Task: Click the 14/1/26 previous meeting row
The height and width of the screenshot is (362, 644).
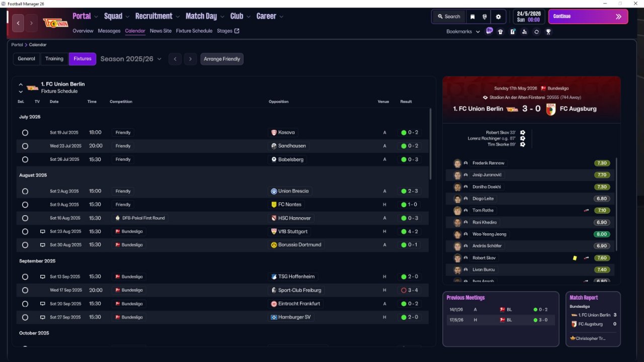Action: tap(501, 310)
